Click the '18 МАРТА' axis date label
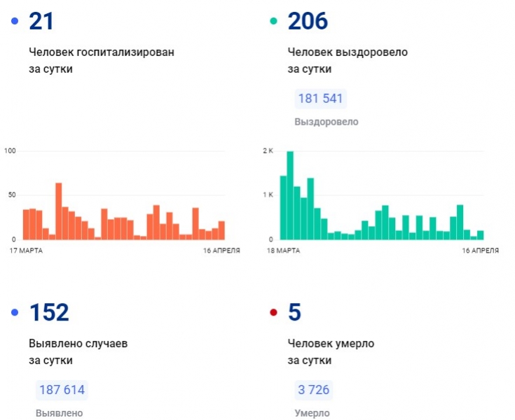The width and height of the screenshot is (515, 420). (x=285, y=250)
